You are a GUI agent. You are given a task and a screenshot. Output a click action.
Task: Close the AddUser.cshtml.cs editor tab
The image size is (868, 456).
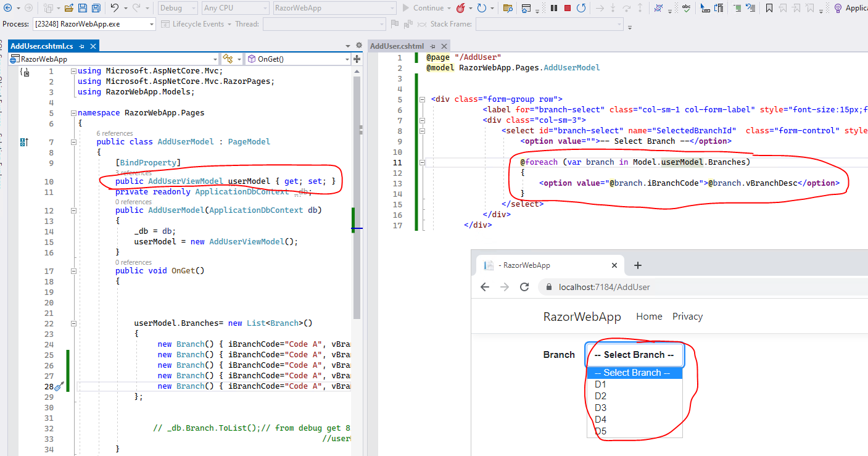[93, 46]
